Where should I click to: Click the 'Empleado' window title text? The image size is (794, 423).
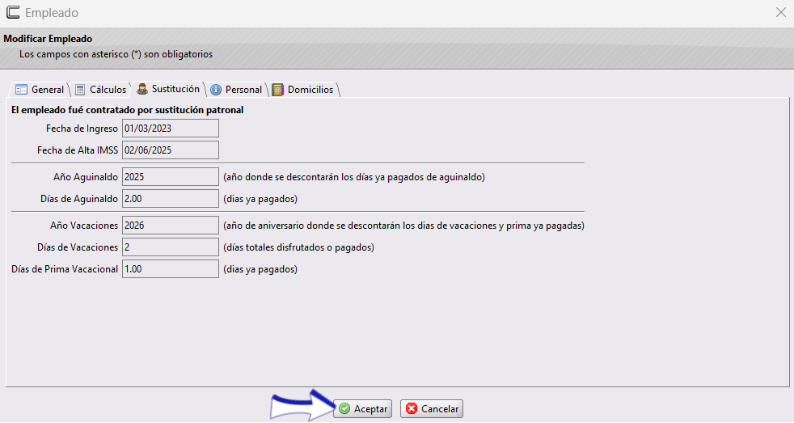coord(52,13)
